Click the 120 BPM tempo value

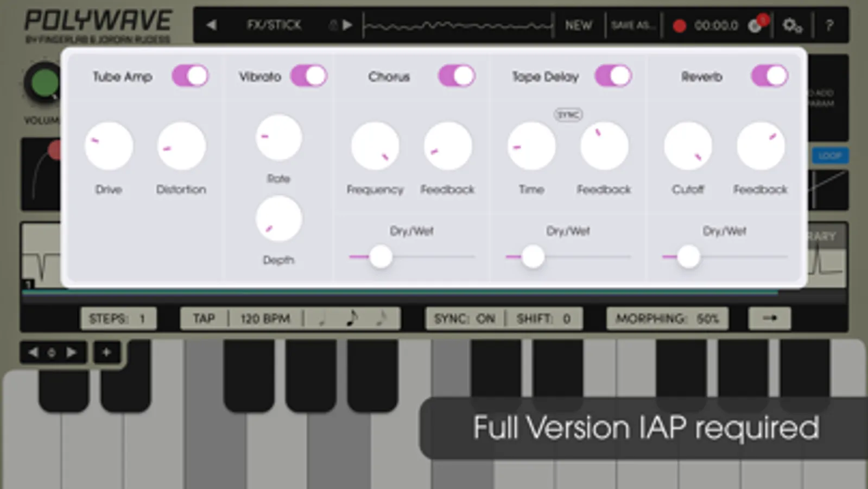click(265, 318)
